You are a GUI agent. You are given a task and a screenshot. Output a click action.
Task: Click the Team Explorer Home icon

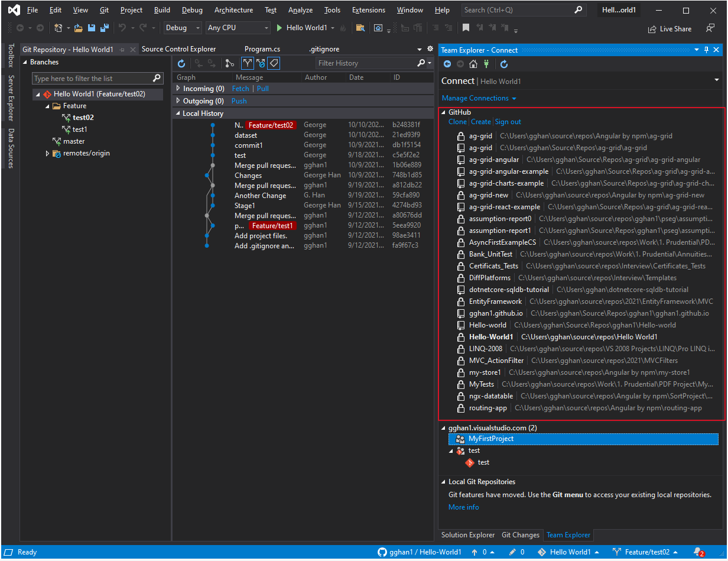click(473, 64)
